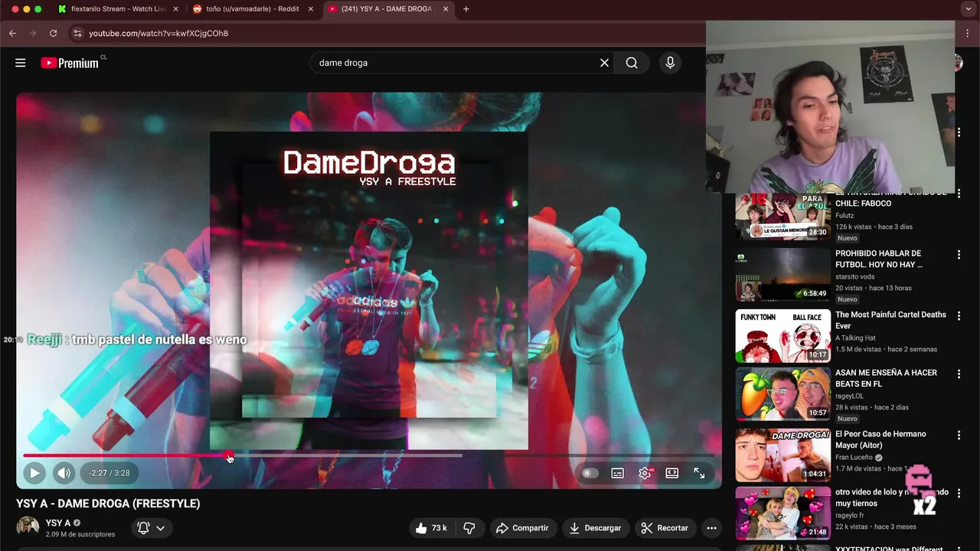This screenshot has width=980, height=551.
Task: Open YSY A channel avatar
Action: pos(28,527)
